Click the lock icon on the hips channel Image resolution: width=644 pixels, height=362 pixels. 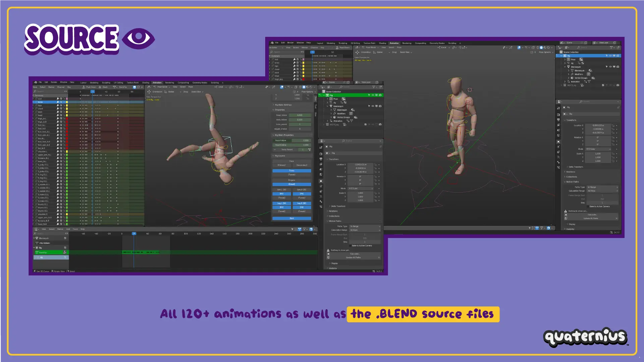[64, 105]
